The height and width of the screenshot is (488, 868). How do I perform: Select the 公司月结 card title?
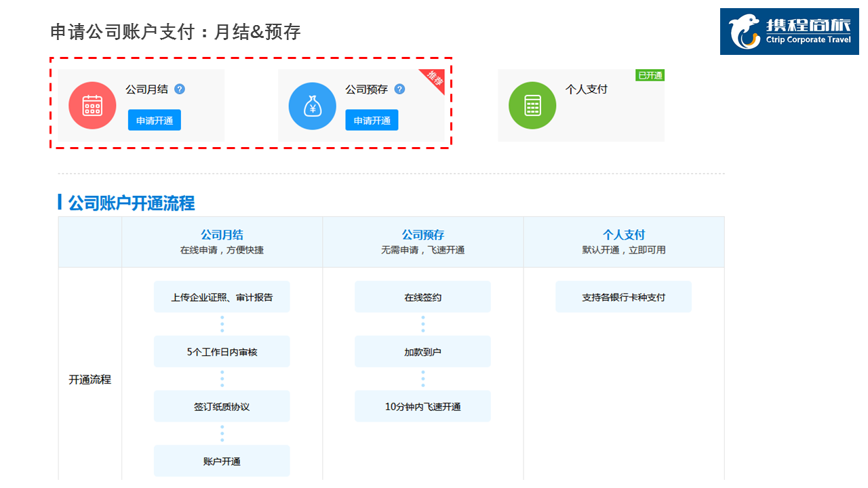pyautogui.click(x=146, y=89)
